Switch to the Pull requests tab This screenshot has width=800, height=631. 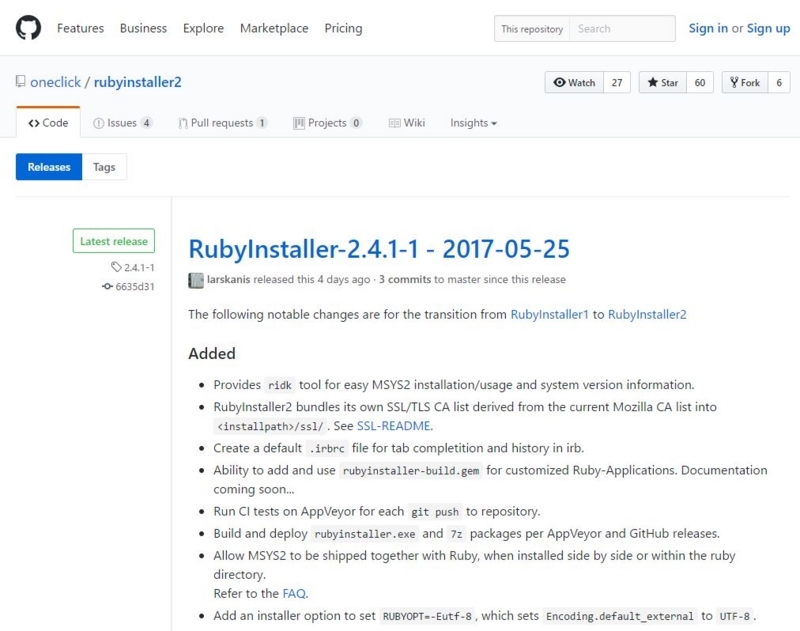click(x=222, y=123)
